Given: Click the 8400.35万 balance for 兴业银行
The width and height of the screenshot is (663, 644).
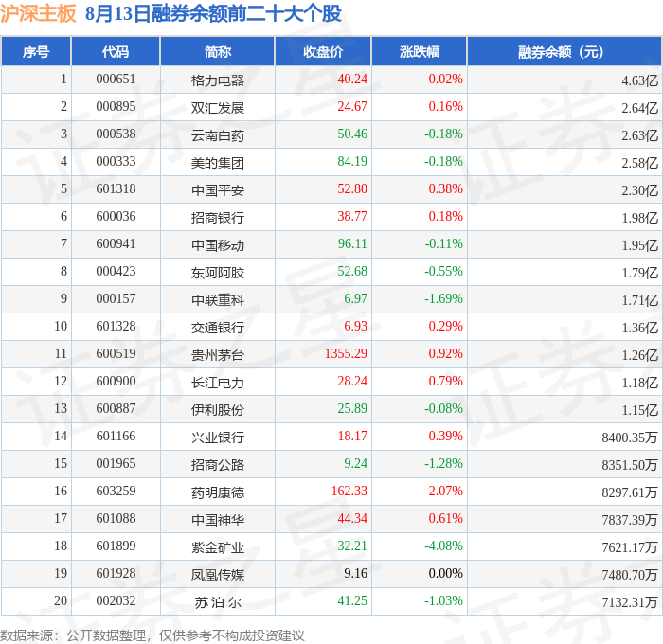Looking at the screenshot, I should pyautogui.click(x=630, y=438).
